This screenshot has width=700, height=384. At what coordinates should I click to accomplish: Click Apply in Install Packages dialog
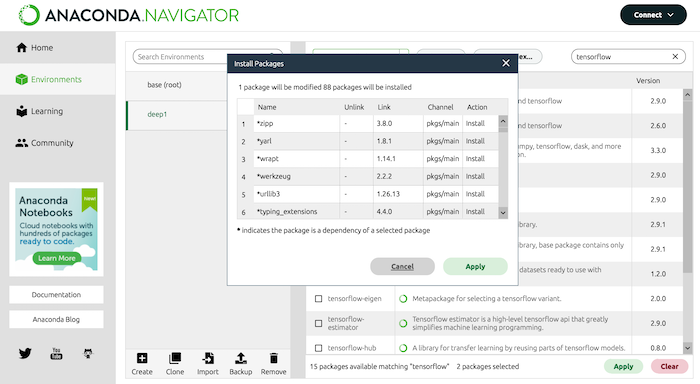point(475,267)
